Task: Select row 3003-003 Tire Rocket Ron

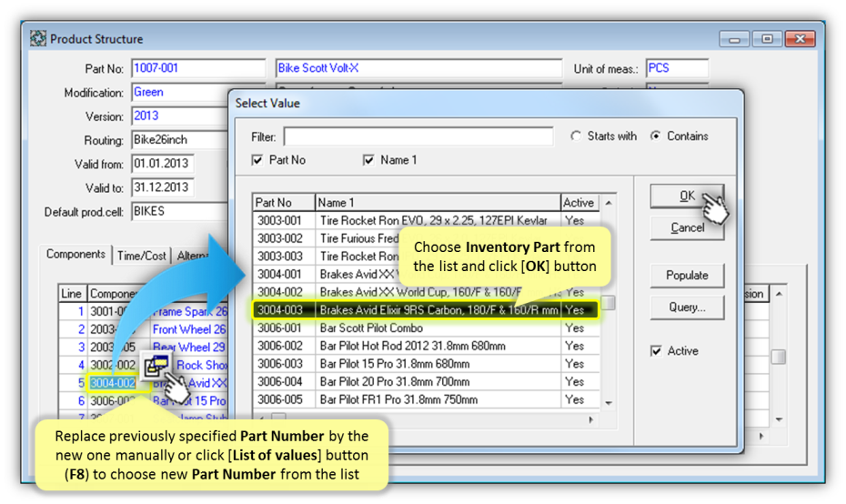Action: click(x=426, y=257)
